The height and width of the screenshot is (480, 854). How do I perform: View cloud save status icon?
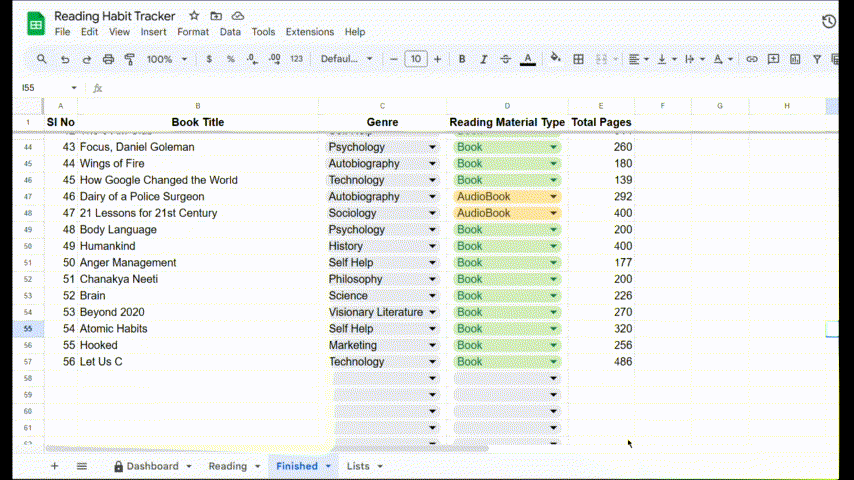tap(238, 16)
